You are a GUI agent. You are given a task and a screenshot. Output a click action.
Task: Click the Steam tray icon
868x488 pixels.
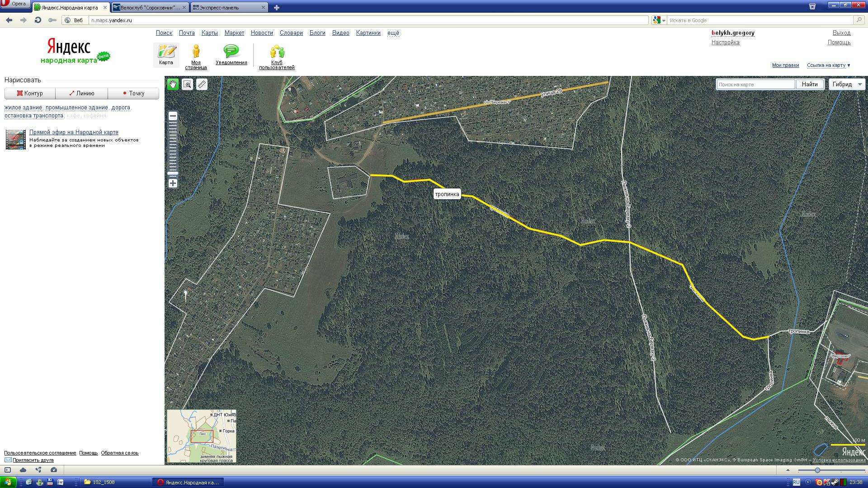coord(835,482)
